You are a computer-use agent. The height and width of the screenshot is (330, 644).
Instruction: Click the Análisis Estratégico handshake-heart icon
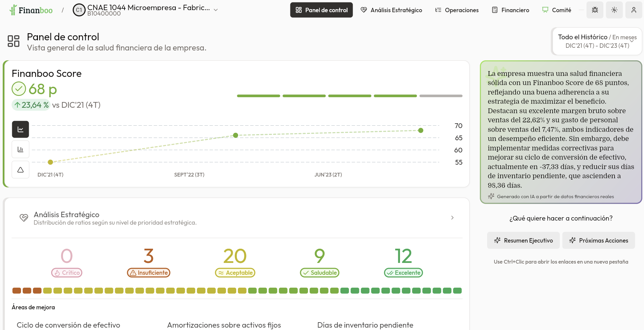24,218
